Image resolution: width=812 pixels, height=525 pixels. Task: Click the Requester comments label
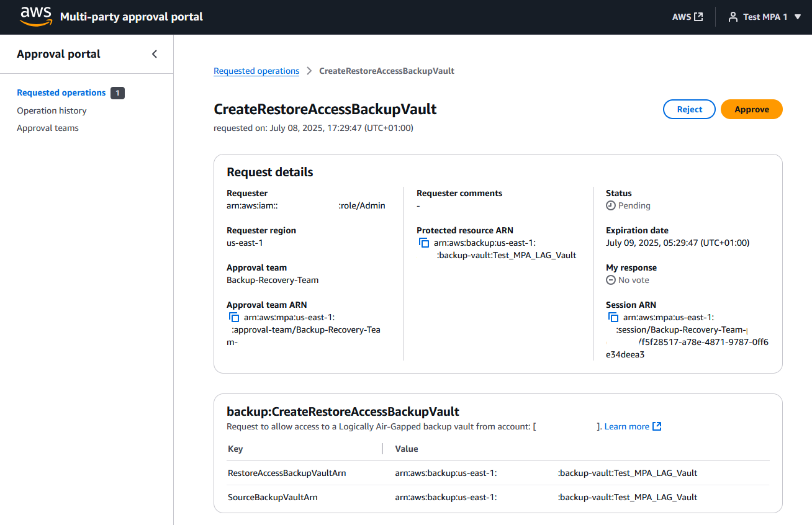(x=459, y=193)
